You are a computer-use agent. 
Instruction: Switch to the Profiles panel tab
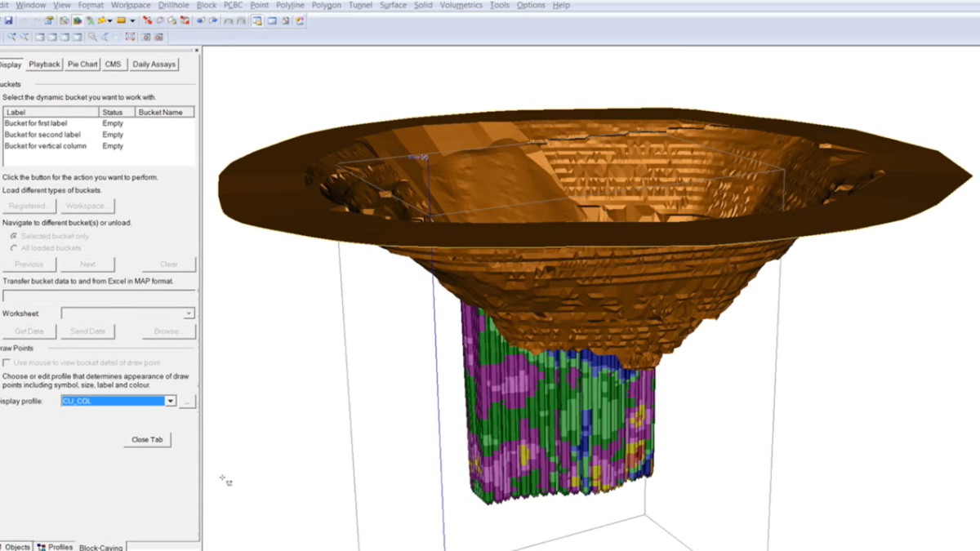tap(56, 546)
